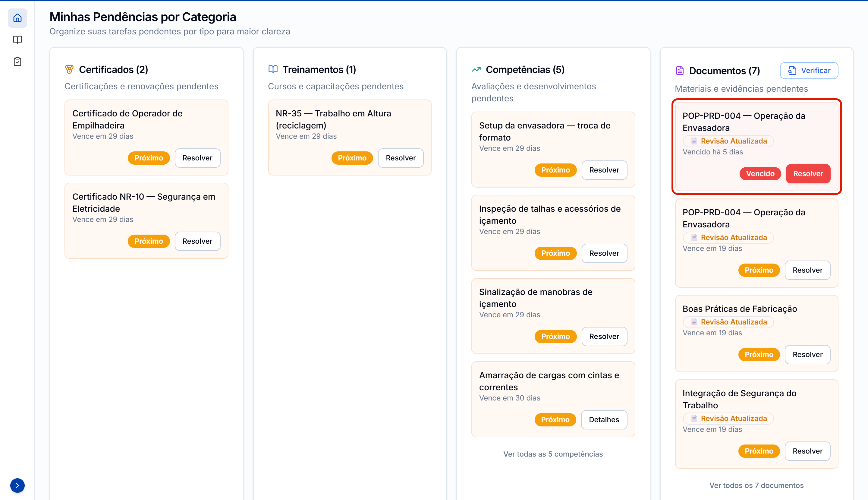Click Próximo badge on Sinalização de manobras

click(x=556, y=337)
